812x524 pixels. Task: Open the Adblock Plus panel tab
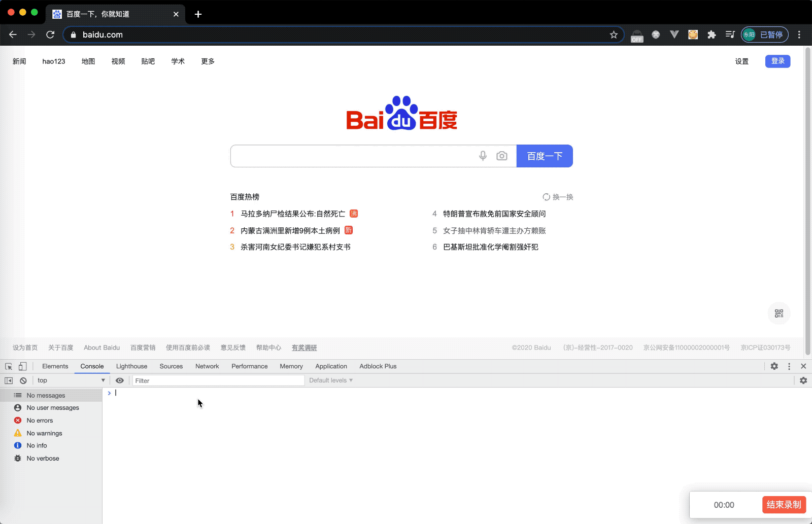point(378,366)
